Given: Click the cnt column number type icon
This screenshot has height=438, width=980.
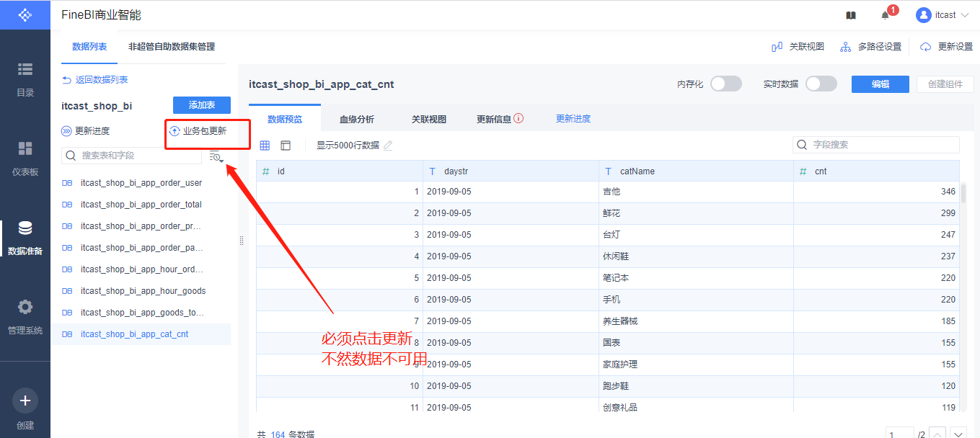Looking at the screenshot, I should (803, 171).
